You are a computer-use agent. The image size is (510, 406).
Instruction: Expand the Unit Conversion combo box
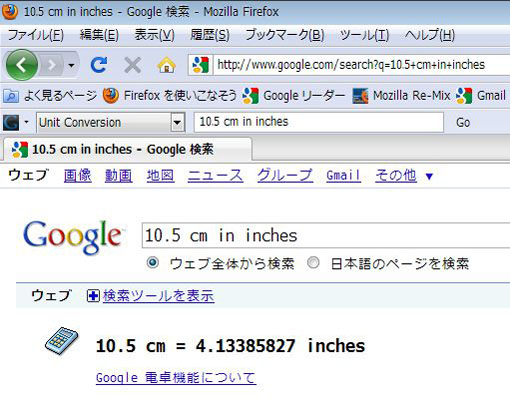(x=178, y=123)
